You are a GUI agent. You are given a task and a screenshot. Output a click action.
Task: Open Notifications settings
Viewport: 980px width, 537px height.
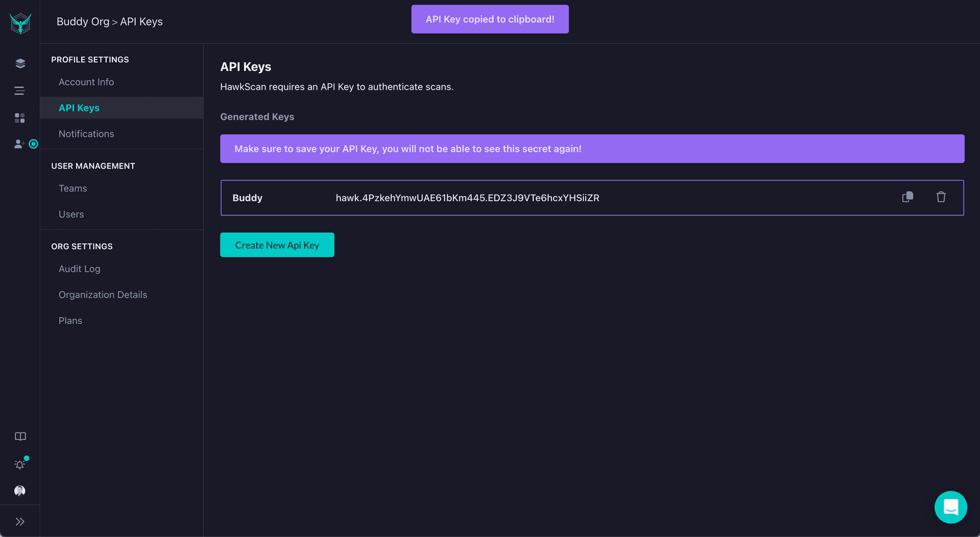pyautogui.click(x=86, y=134)
